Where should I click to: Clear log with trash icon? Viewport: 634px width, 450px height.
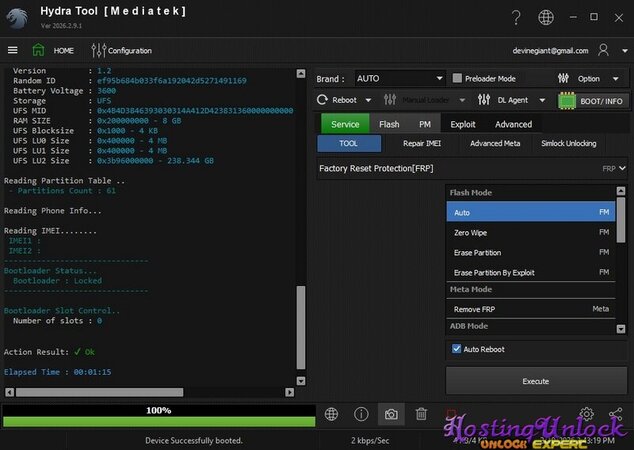pos(421,414)
